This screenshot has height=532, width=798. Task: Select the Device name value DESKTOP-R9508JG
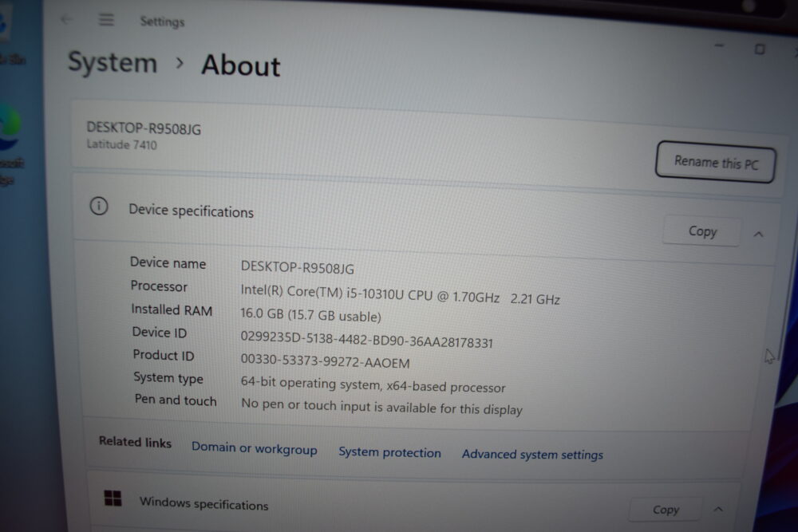click(x=297, y=267)
